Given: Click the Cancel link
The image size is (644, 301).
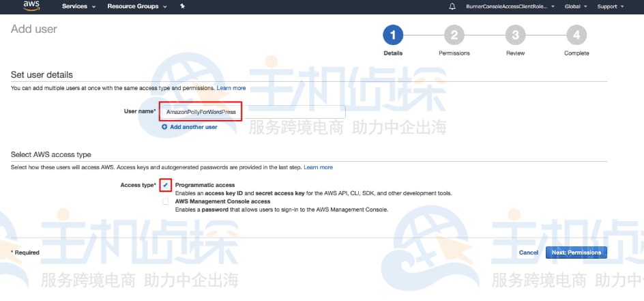Looking at the screenshot, I should (x=529, y=253).
